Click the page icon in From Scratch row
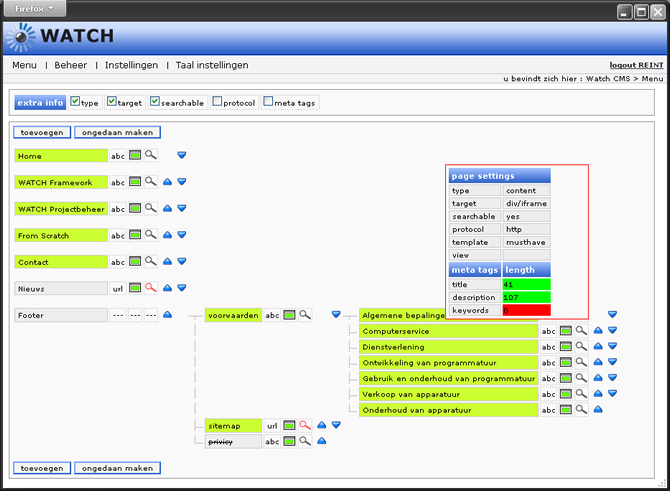The width and height of the screenshot is (670, 491). point(135,235)
